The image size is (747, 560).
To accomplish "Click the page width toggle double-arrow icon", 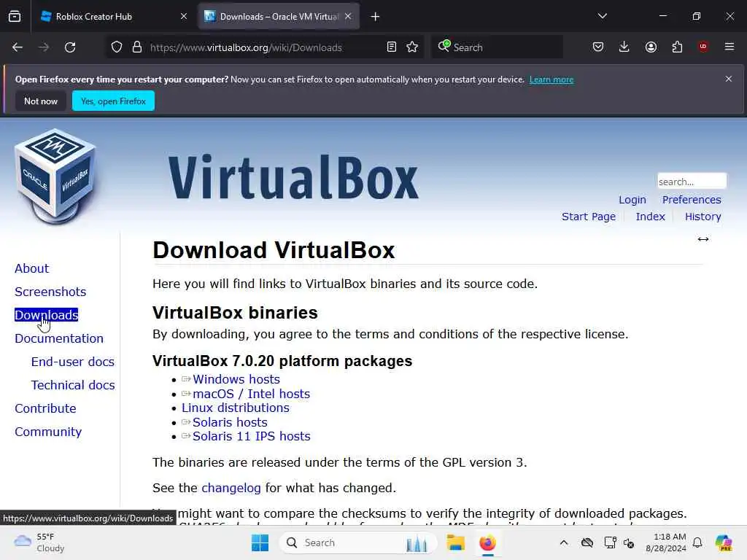I will pyautogui.click(x=703, y=239).
